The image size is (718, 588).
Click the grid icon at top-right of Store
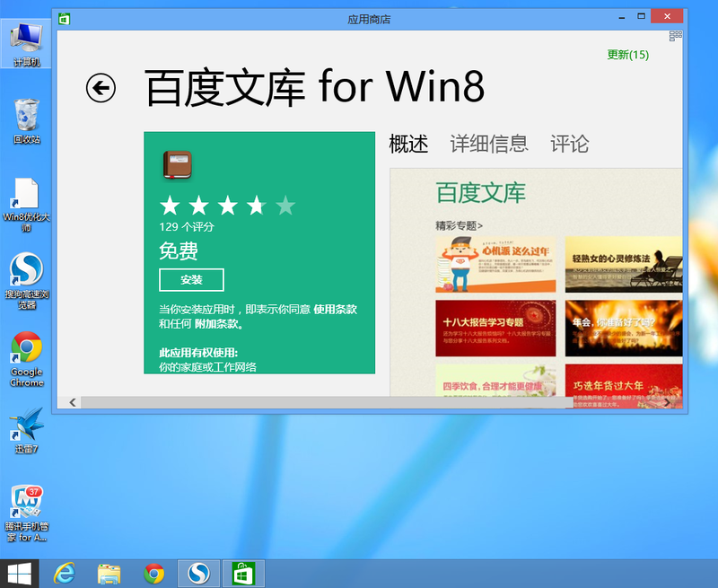(x=676, y=36)
